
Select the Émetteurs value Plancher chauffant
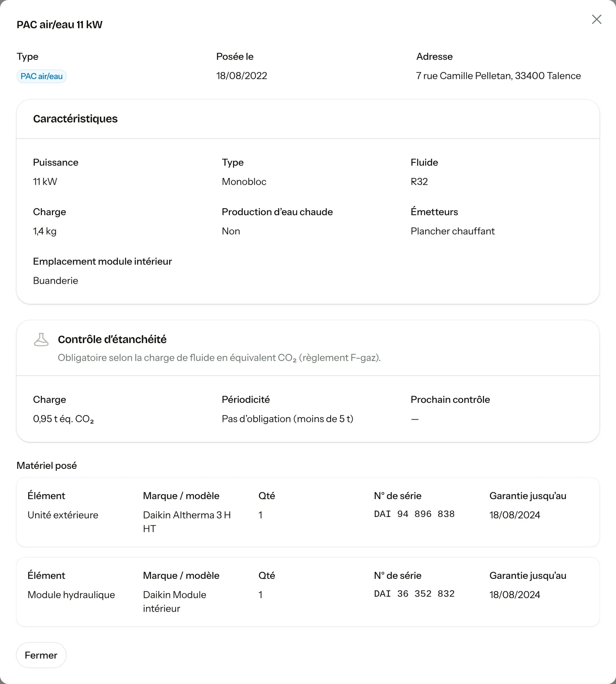point(453,231)
